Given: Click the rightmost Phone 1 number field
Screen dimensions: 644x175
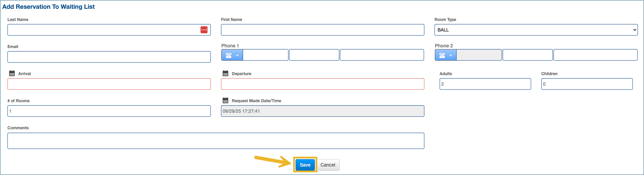Looking at the screenshot, I should point(382,55).
